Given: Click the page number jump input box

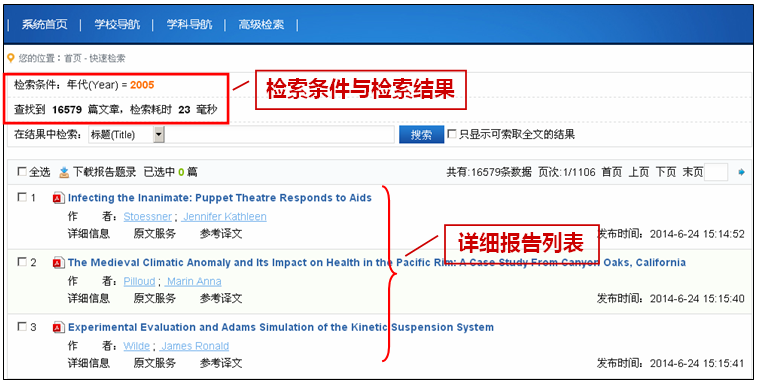Looking at the screenshot, I should pyautogui.click(x=716, y=172).
